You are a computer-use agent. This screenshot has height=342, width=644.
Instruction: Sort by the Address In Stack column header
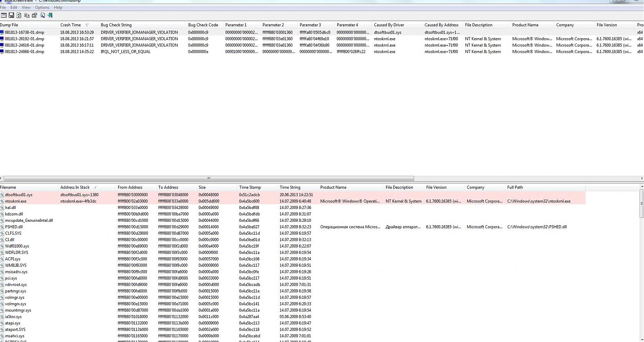coord(87,187)
